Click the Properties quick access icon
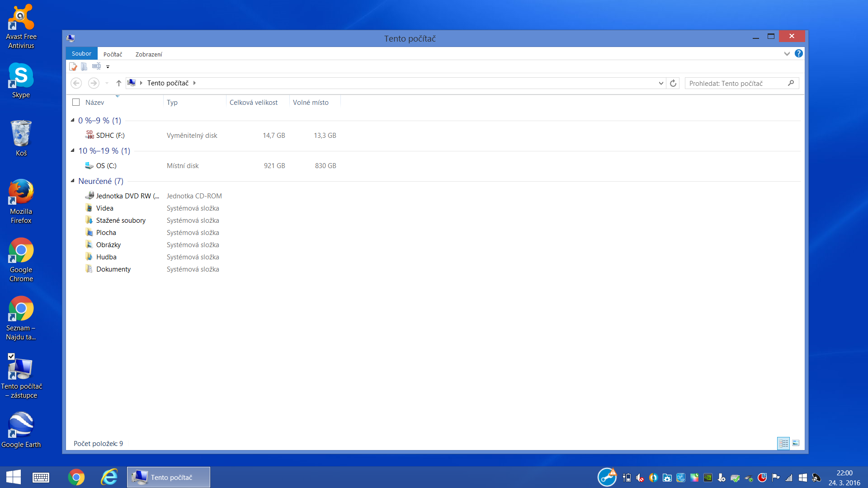 pyautogui.click(x=73, y=66)
